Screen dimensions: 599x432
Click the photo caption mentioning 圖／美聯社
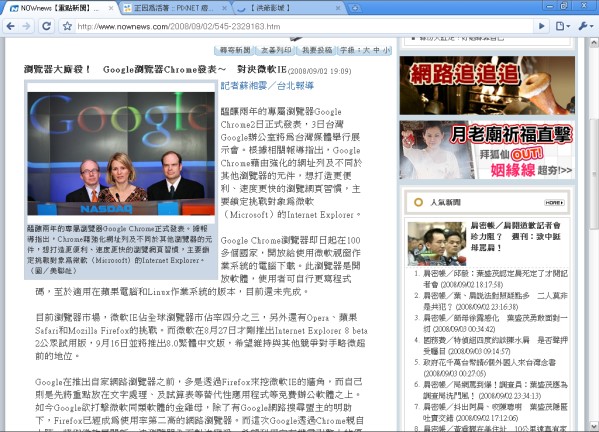tap(120, 250)
